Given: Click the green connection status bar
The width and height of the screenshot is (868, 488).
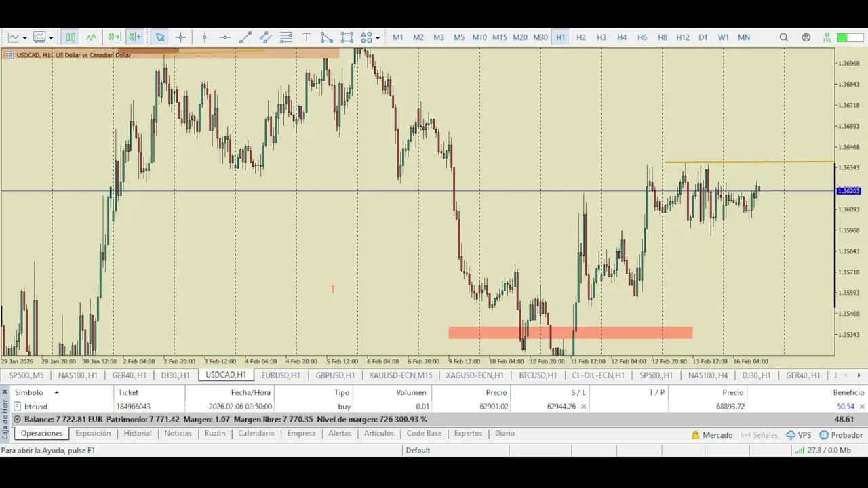Looking at the screenshot, I should [x=850, y=37].
